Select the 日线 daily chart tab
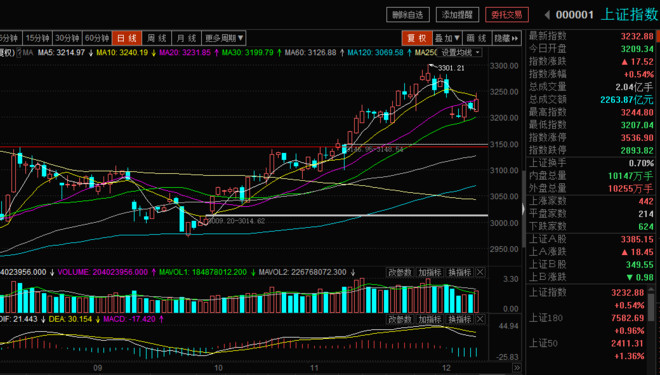 point(127,38)
